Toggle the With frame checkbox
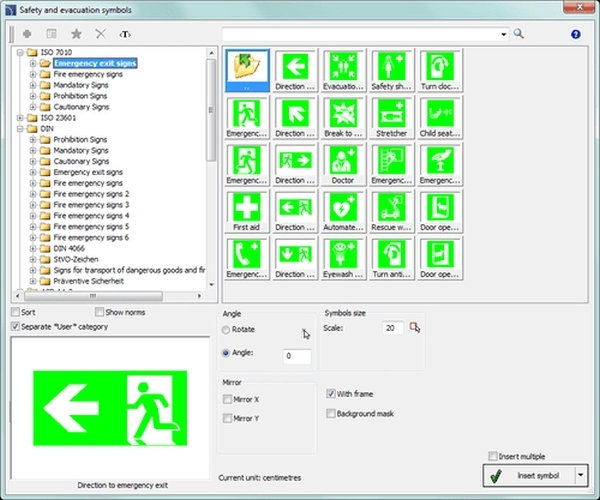The image size is (600, 500). click(332, 394)
